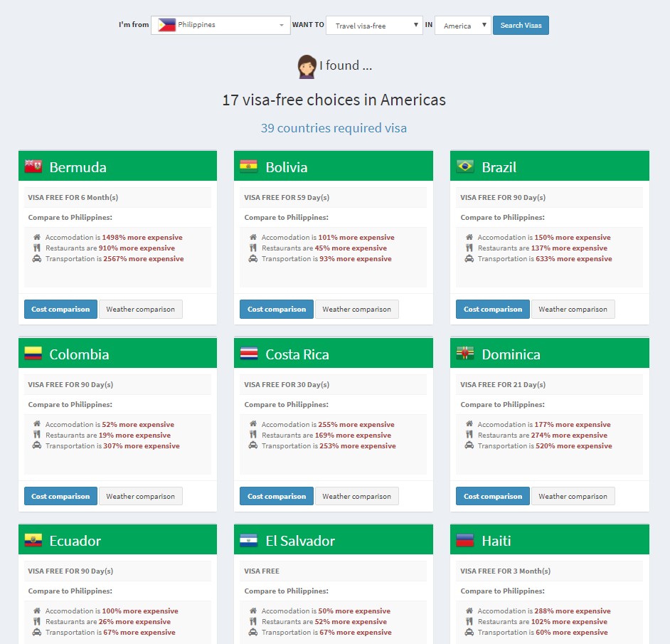Click the Search Visas button
Screen dimensions: 670x644
[521, 25]
